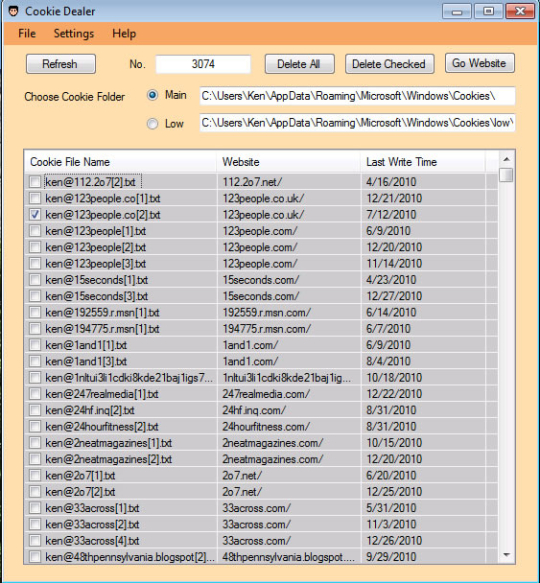The height and width of the screenshot is (583, 540).
Task: Check the box for ken@1and1[1].txt
Action: pos(35,345)
